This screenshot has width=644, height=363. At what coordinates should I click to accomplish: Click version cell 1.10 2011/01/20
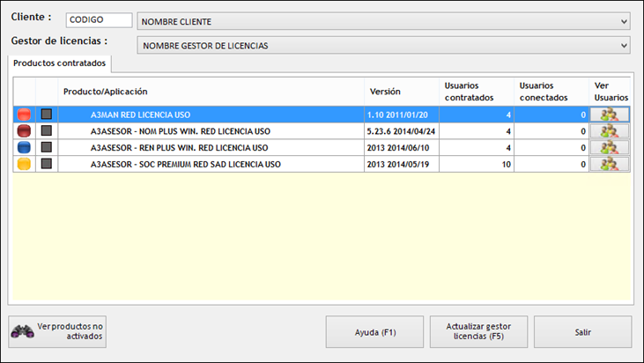click(401, 115)
